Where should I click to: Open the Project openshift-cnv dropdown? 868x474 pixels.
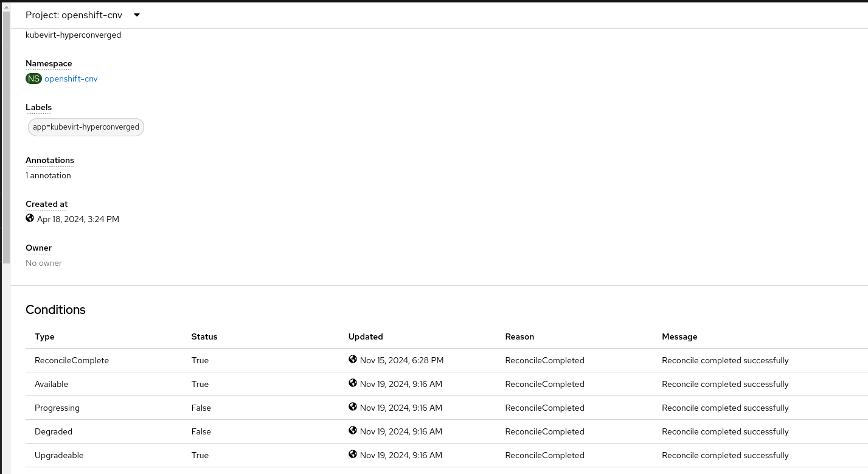pyautogui.click(x=83, y=15)
